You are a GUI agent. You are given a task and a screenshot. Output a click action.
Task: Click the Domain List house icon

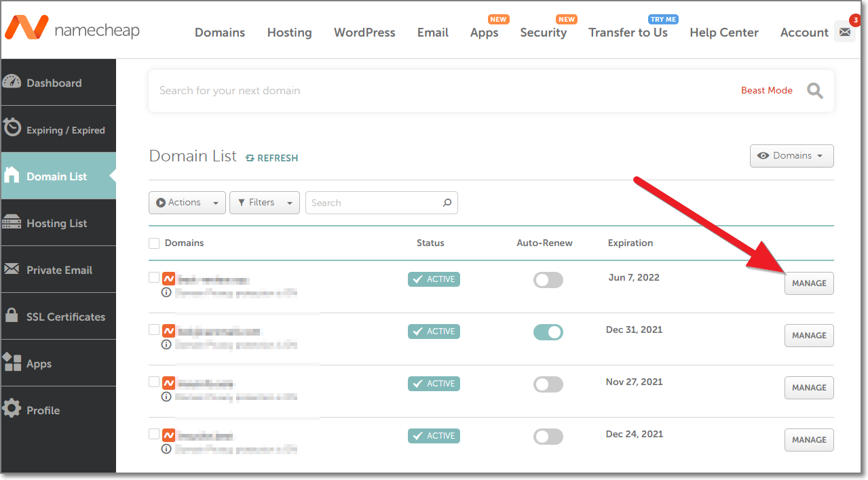coord(12,175)
